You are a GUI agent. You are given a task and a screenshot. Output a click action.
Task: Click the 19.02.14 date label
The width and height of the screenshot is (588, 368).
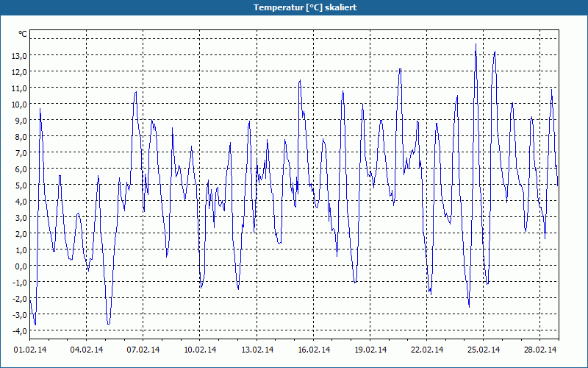pyautogui.click(x=370, y=350)
